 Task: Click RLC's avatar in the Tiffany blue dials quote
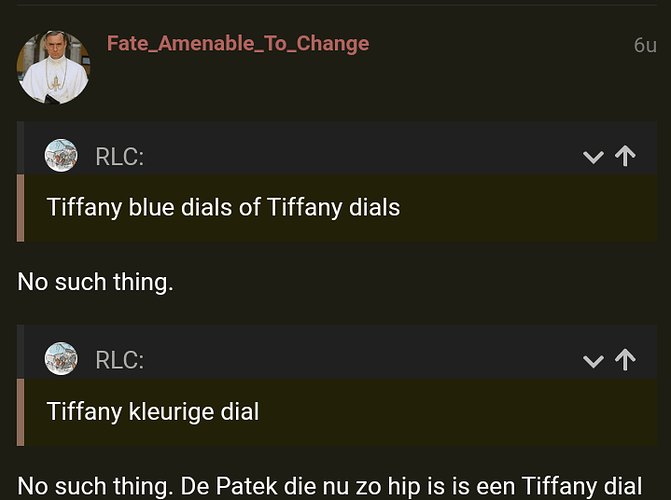[x=61, y=155]
